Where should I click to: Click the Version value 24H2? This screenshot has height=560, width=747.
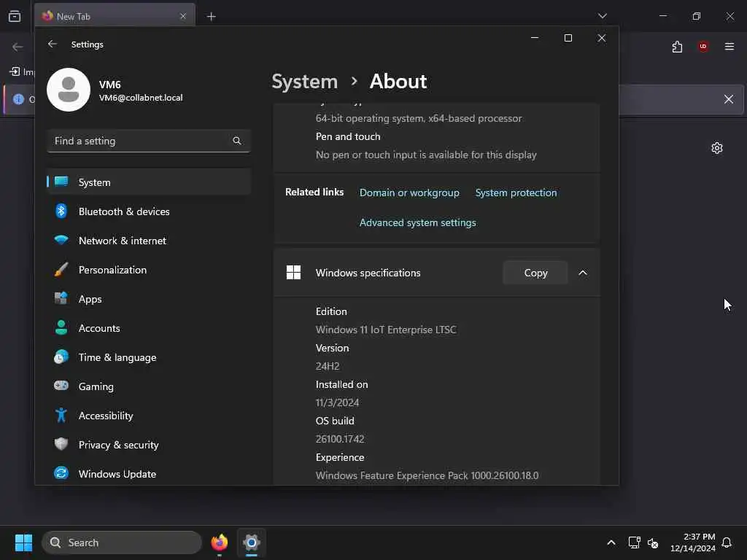coord(328,366)
